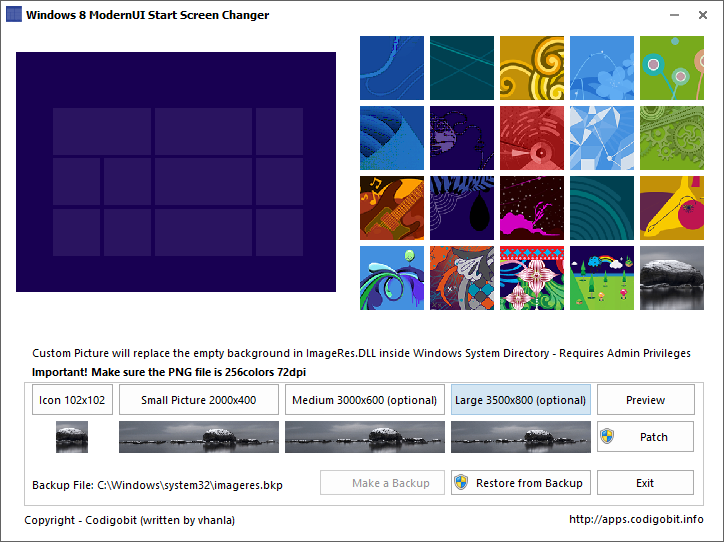Select the grayscale rock in water photo thumbnail
This screenshot has width=724, height=542.
[x=672, y=278]
